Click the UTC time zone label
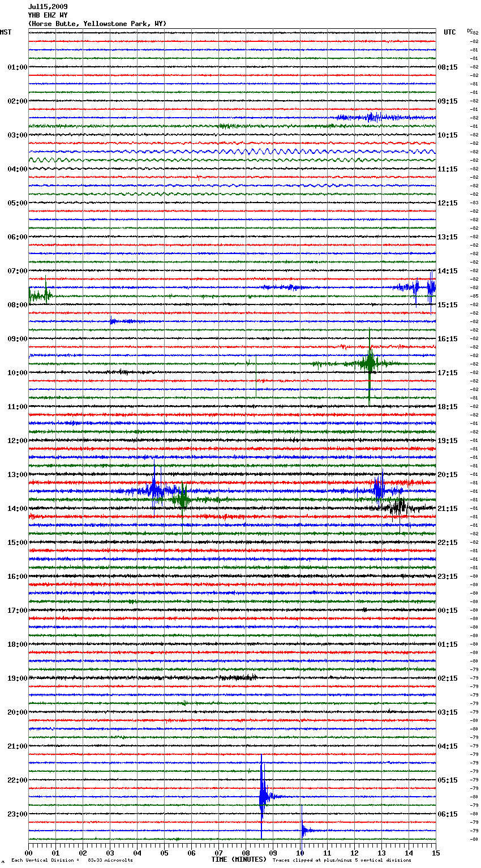Screen dimensions: 481x868 [449, 32]
